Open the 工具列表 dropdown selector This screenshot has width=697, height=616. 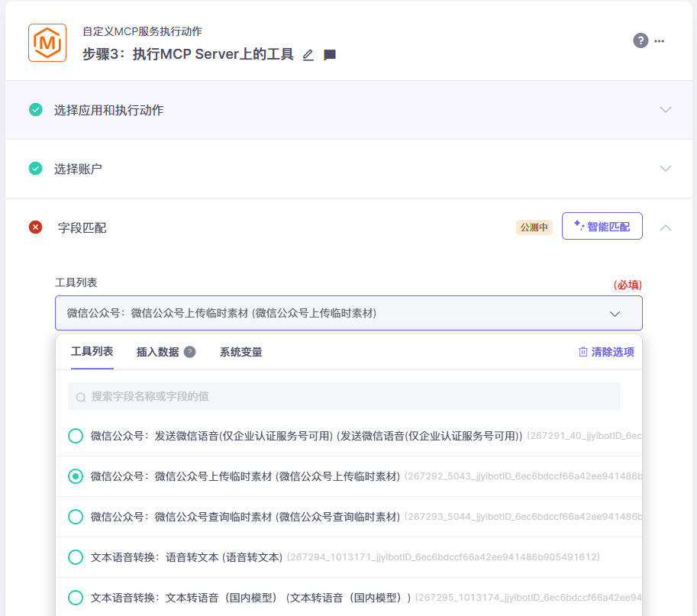point(349,313)
